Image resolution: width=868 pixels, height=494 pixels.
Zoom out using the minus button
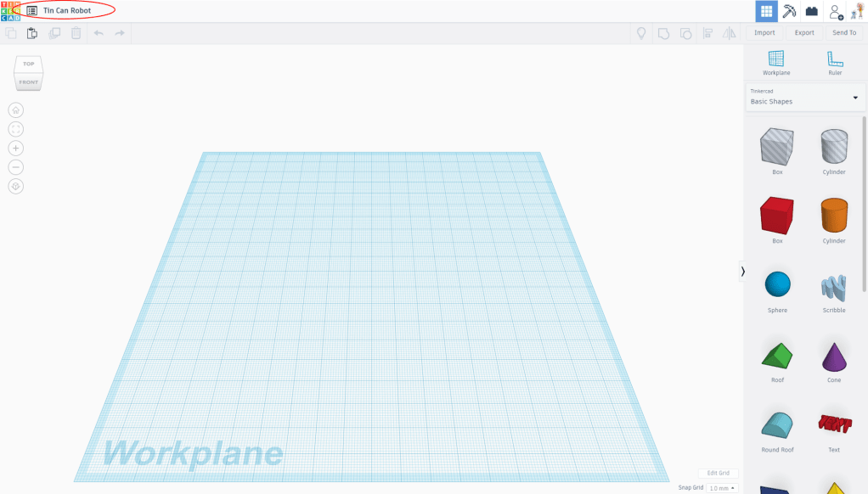[x=15, y=167]
